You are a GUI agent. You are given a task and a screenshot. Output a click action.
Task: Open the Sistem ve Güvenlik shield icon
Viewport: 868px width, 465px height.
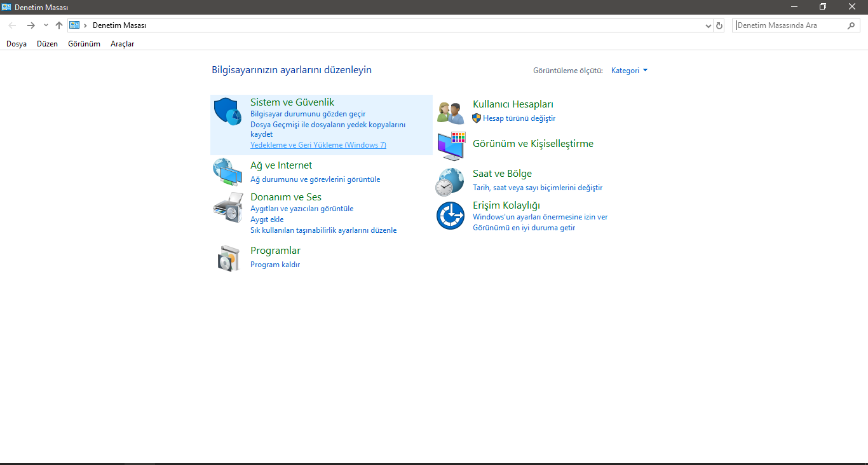(x=227, y=111)
